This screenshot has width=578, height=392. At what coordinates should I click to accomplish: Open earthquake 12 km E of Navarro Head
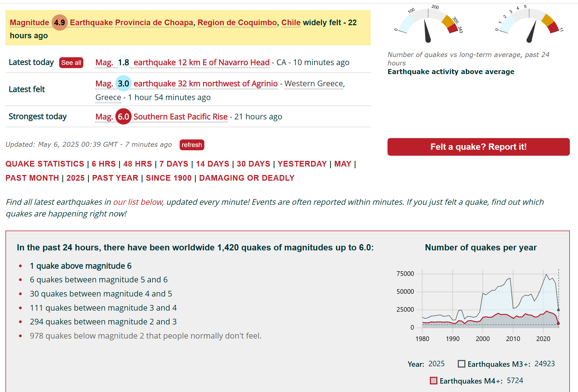[x=201, y=62]
